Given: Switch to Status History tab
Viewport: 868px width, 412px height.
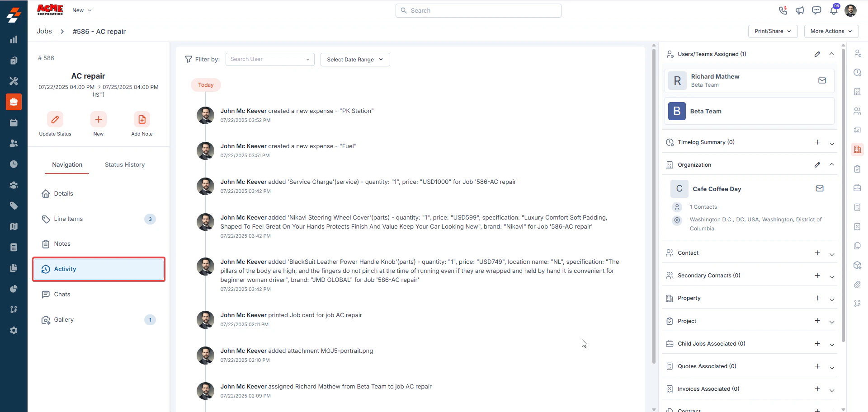Looking at the screenshot, I should click(x=125, y=165).
